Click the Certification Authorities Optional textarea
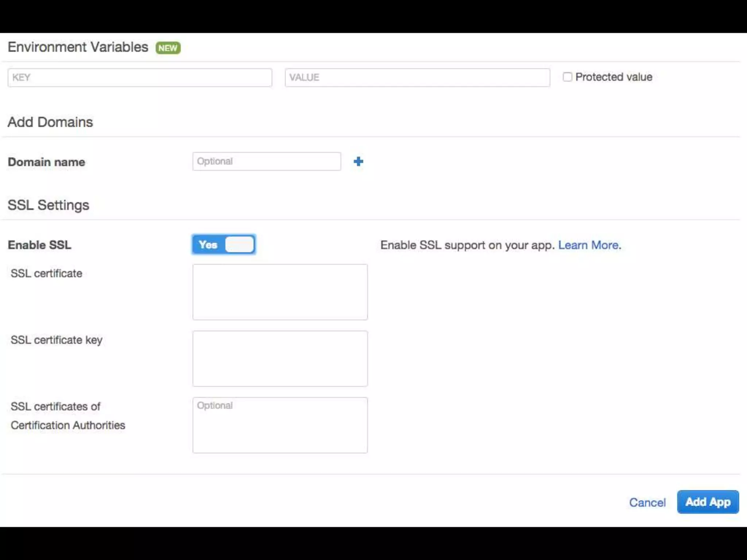This screenshot has height=560, width=747. (280, 425)
